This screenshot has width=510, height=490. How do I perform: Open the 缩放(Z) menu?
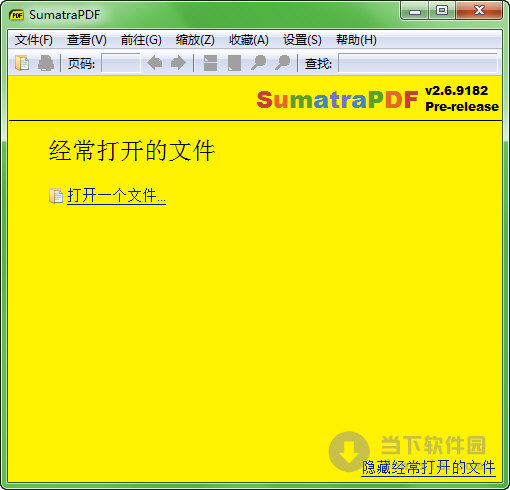[x=195, y=40]
